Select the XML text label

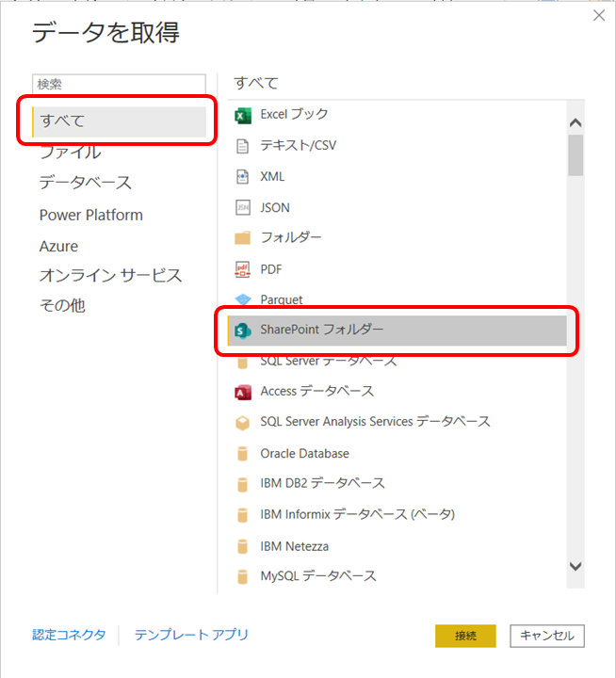tap(272, 176)
